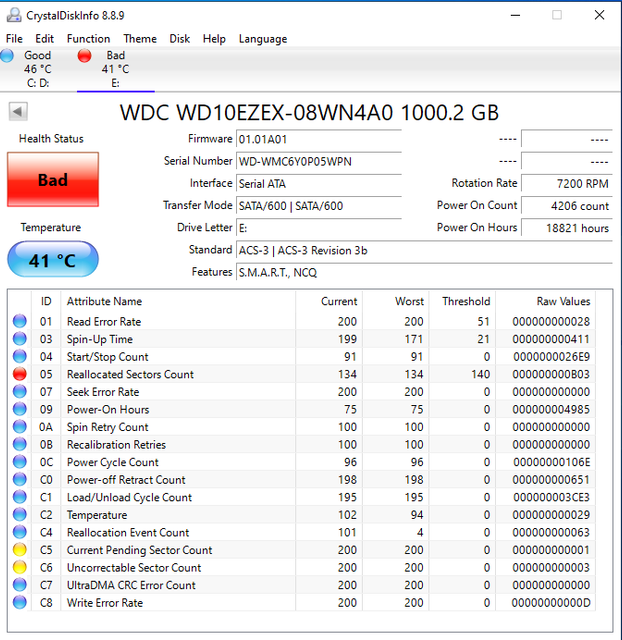Click the blue status icon for Power-off Retract Count
This screenshot has height=640, width=622.
pos(20,479)
